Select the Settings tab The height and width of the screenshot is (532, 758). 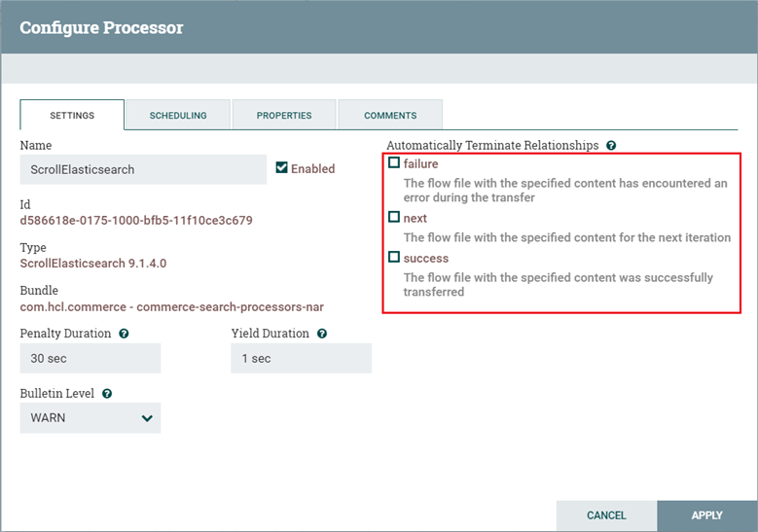[x=72, y=115]
